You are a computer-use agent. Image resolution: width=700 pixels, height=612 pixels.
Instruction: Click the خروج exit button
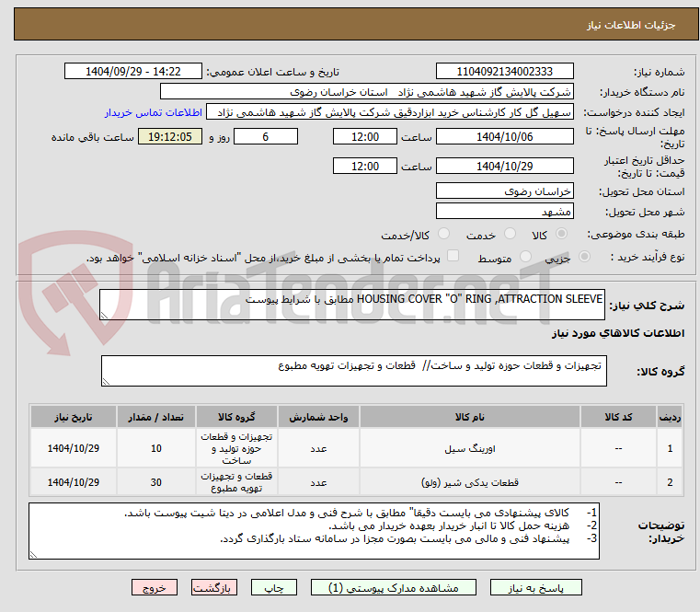tap(154, 587)
